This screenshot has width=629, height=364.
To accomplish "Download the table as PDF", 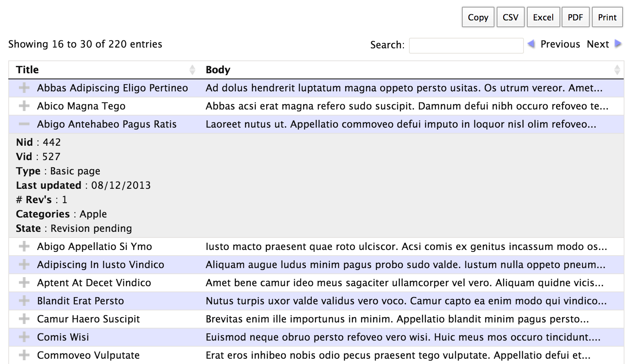I will (x=575, y=17).
